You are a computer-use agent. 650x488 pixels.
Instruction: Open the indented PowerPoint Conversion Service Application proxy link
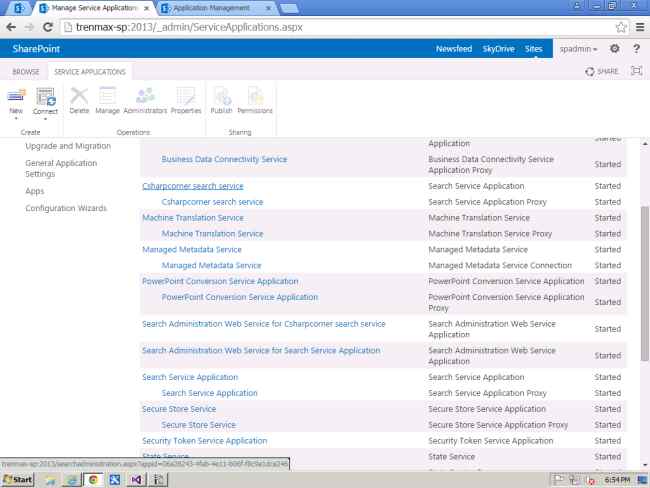[x=240, y=297]
